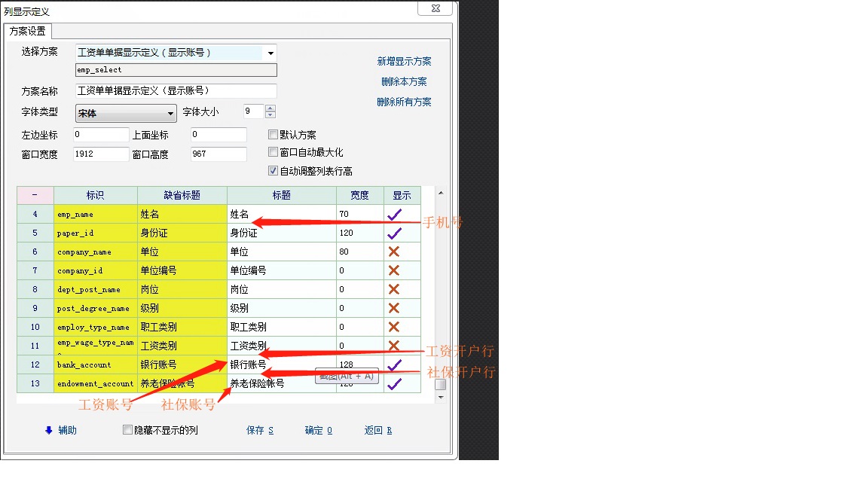Click red X in company_name row
868x488 pixels.
[394, 252]
